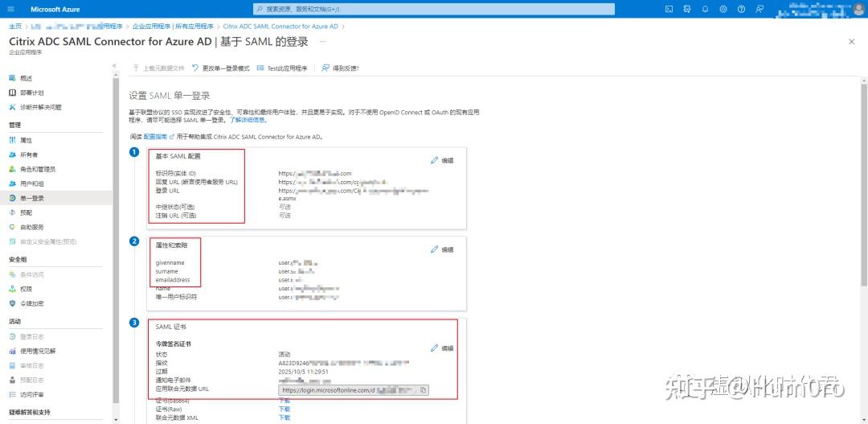Open the portal hamburger menu
This screenshot has height=424, width=868.
(x=11, y=10)
